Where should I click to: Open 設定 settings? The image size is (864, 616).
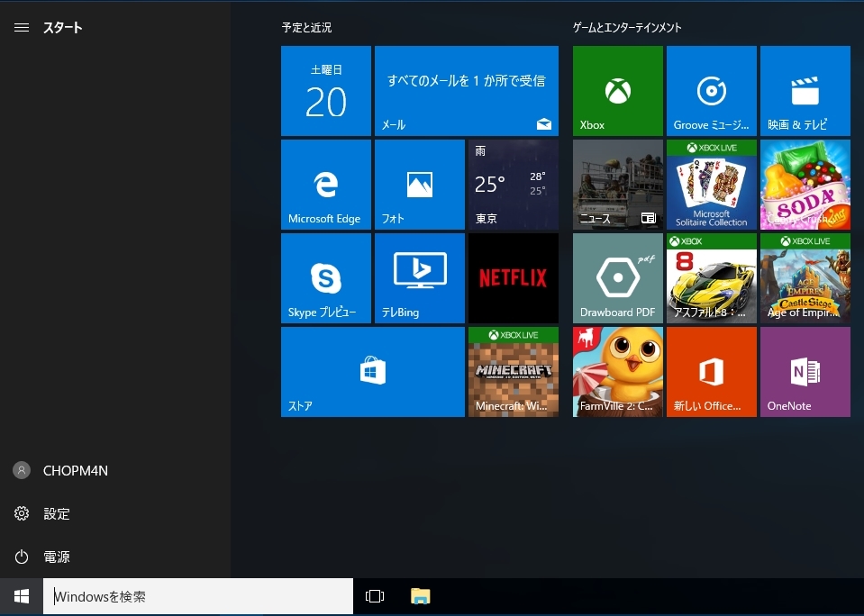(56, 514)
